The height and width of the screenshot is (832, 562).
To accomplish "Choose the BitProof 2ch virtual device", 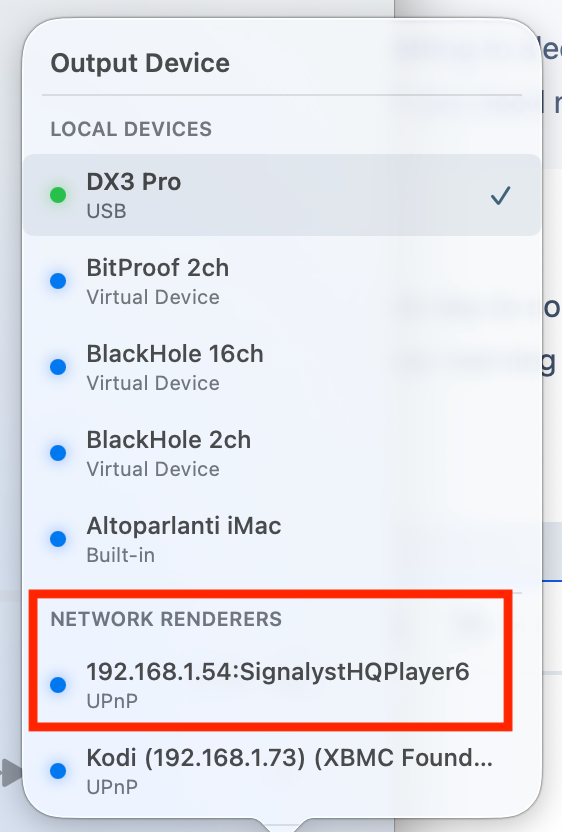I will [282, 281].
